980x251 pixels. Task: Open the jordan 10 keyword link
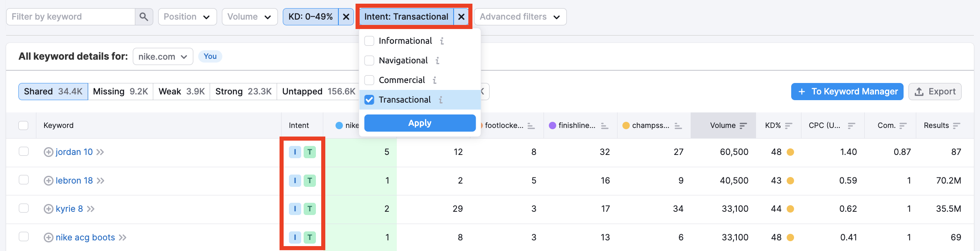tap(74, 152)
